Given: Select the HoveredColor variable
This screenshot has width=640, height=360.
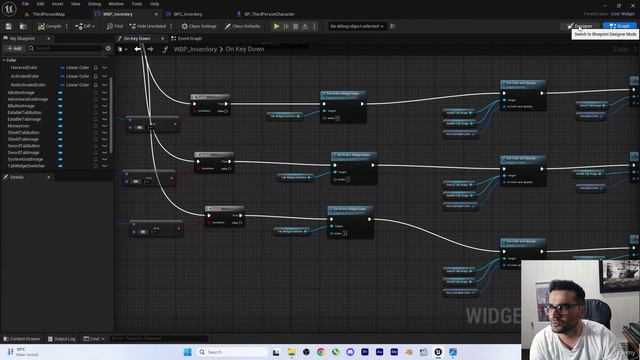Looking at the screenshot, I should point(24,67).
